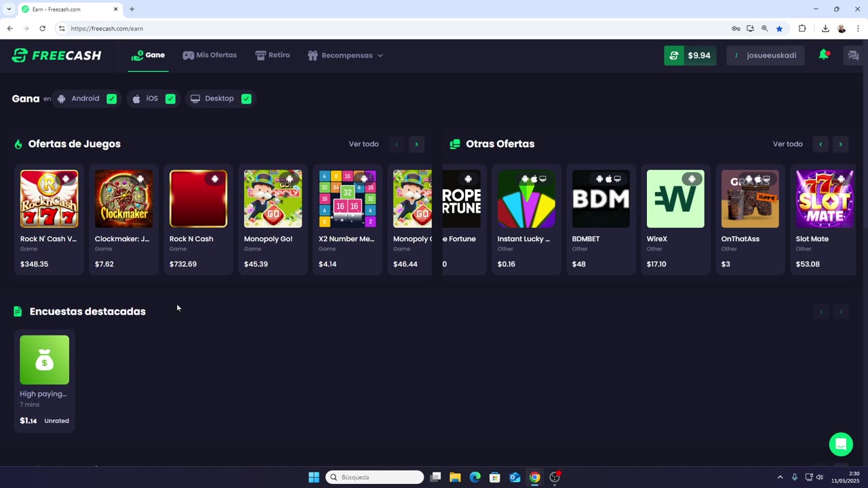Open the chat panel icon in header
The width and height of the screenshot is (868, 488).
tap(853, 56)
